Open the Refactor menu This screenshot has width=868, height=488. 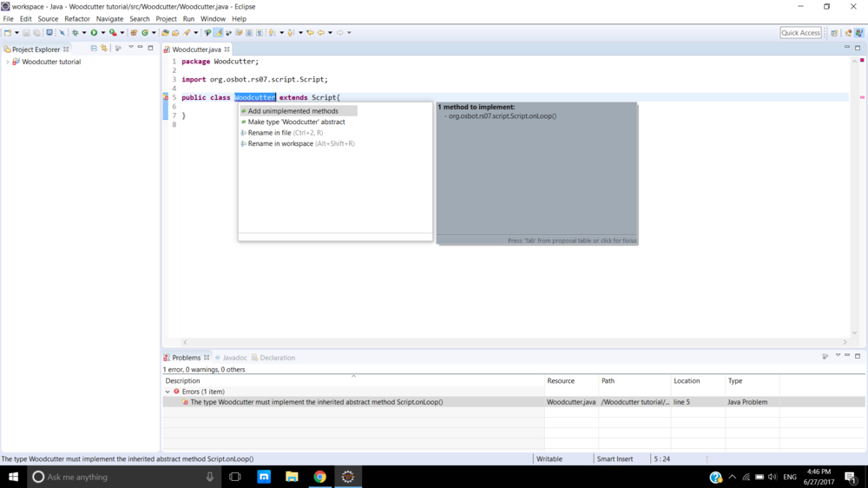coord(77,19)
